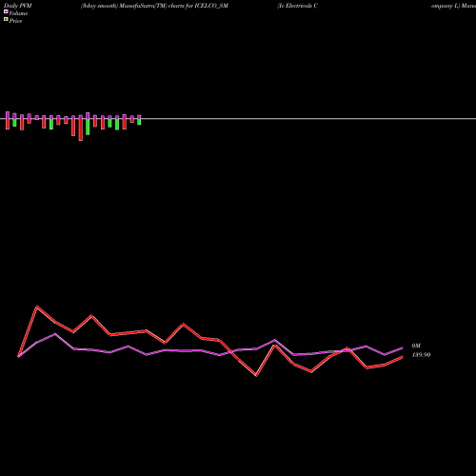
Task: Click the 189.90 price value label
Action: coord(421,355)
